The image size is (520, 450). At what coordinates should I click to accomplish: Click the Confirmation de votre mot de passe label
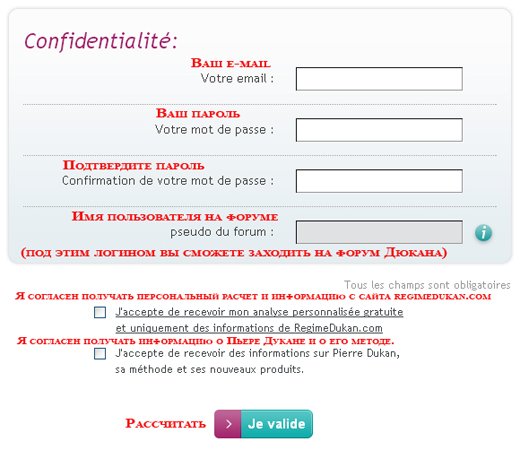pyautogui.click(x=168, y=181)
